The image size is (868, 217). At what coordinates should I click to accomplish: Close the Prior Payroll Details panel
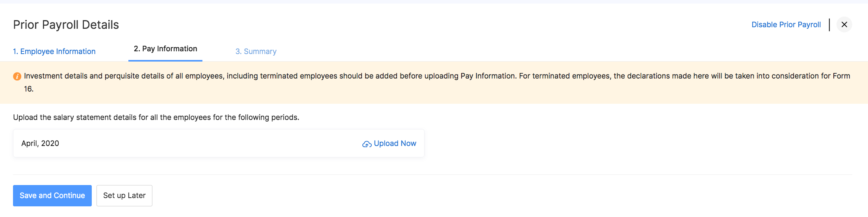coord(844,24)
